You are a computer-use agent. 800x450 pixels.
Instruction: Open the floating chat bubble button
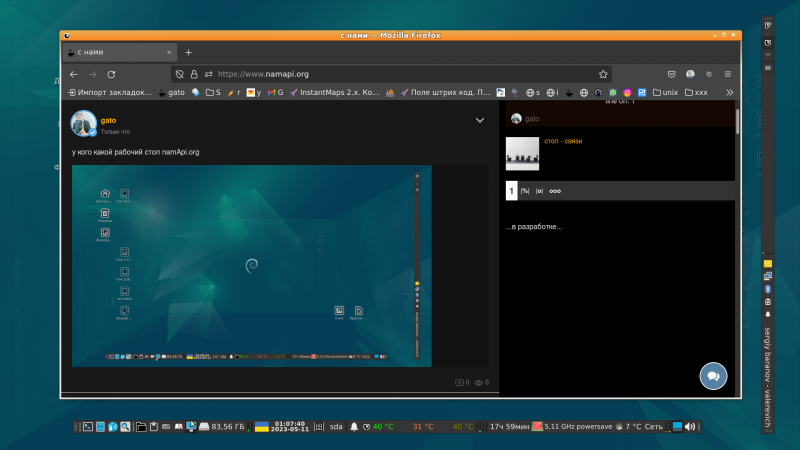(713, 376)
